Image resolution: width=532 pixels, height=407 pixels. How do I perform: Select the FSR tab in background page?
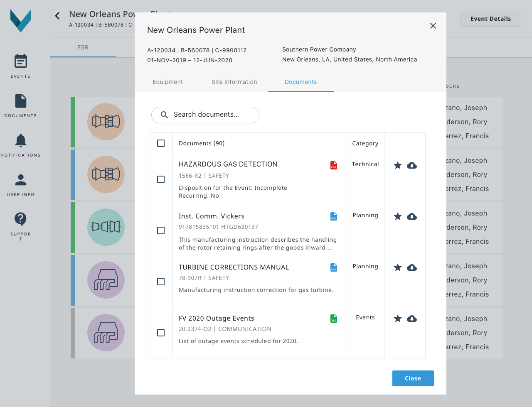(83, 47)
